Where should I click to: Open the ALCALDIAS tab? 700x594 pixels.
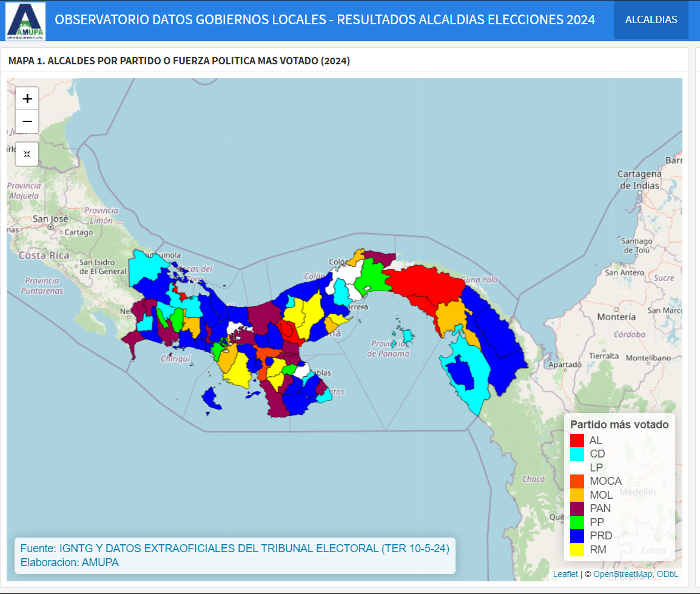651,20
